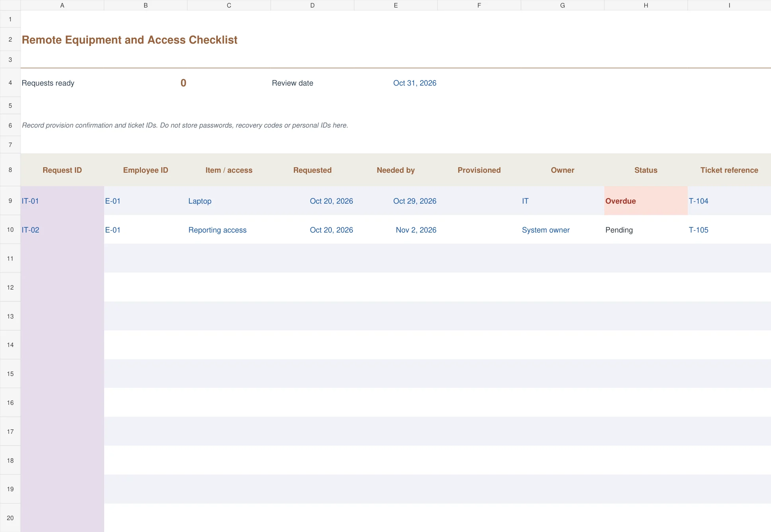Click the owner cell 'System owner'
Screen dimensions: 771x532
pyautogui.click(x=562, y=230)
